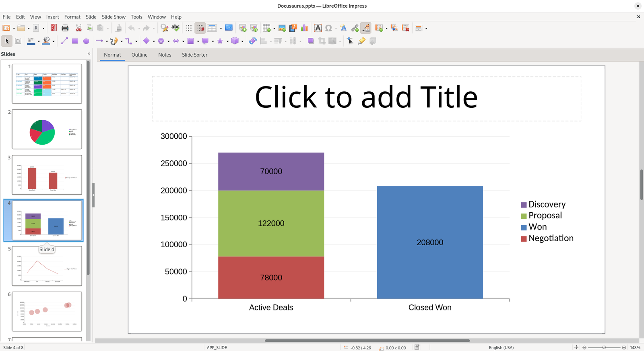Switch to the Notes tab
Screen dimensions: 644x351
[x=165, y=55]
